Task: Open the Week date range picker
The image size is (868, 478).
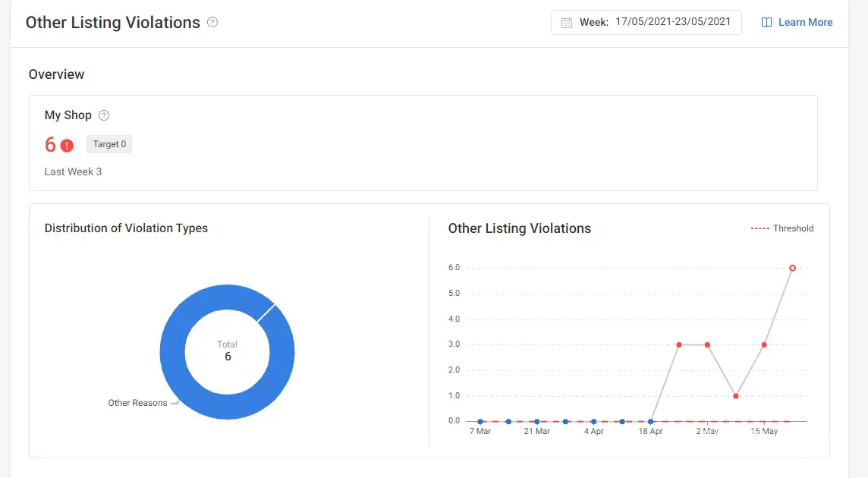Action: 646,22
